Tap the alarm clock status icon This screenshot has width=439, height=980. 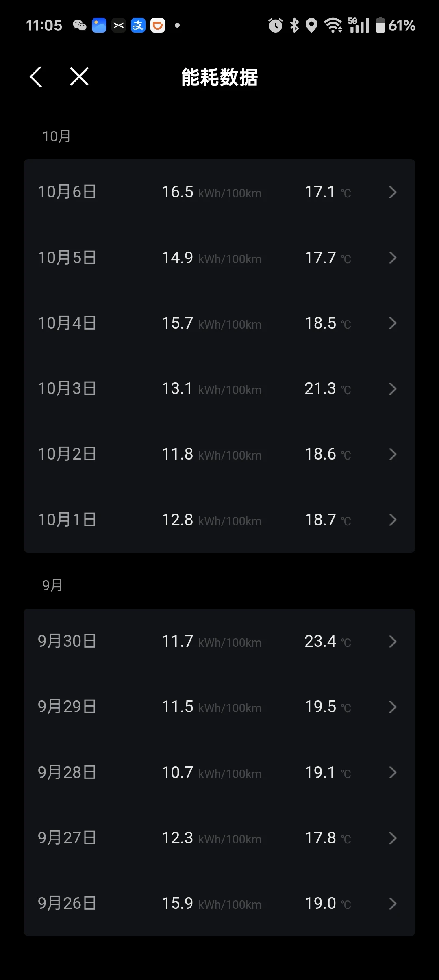click(x=275, y=26)
